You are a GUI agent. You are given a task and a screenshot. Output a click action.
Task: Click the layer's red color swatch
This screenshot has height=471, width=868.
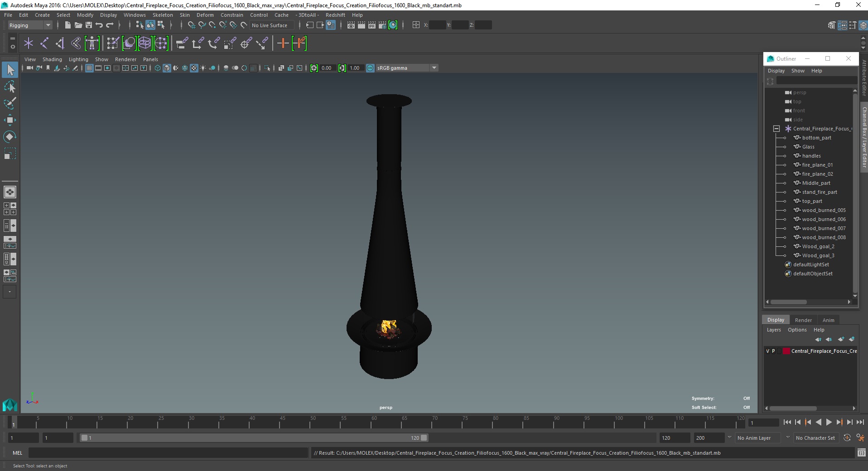[x=786, y=351]
